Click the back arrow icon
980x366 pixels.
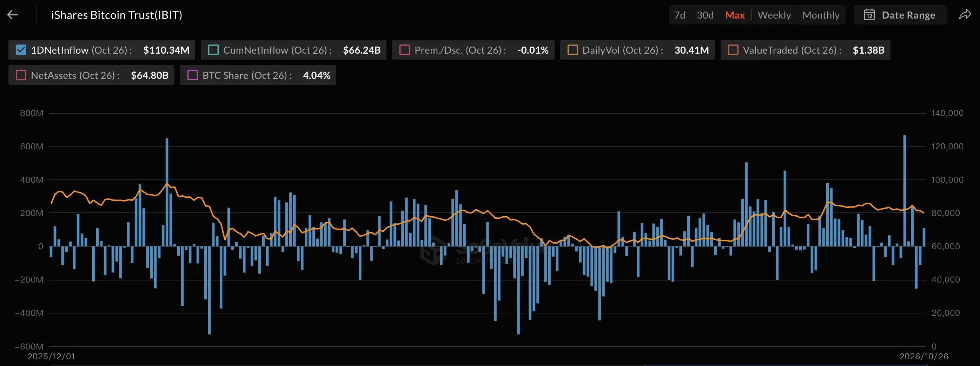point(13,15)
